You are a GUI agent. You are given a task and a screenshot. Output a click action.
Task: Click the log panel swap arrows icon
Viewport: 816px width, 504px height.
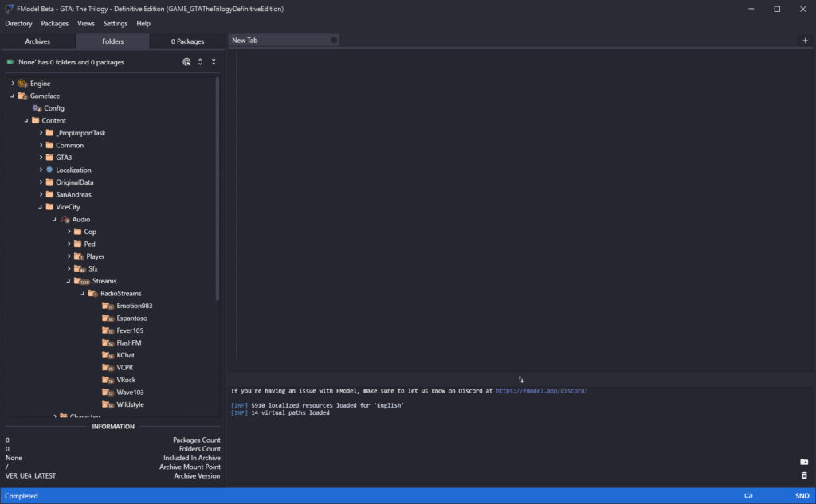point(521,380)
